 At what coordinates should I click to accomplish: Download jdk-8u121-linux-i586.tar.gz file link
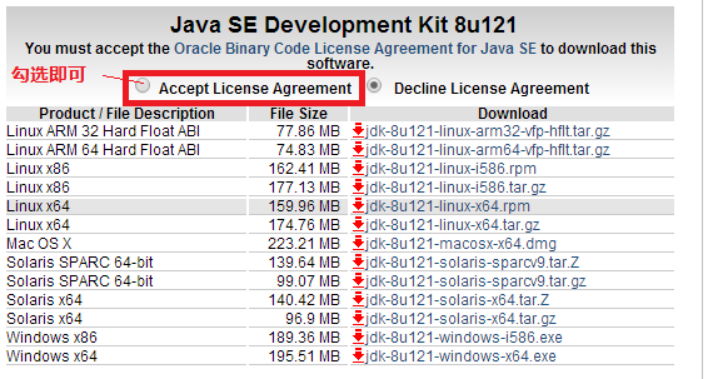tap(456, 187)
